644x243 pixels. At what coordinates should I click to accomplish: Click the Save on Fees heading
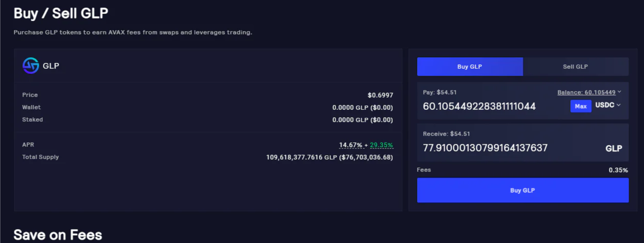tap(58, 234)
